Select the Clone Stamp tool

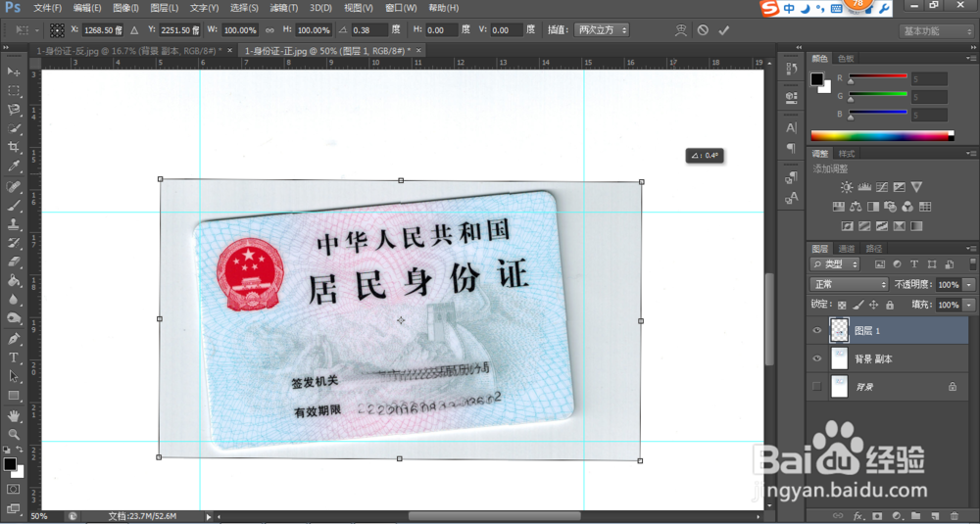[14, 224]
